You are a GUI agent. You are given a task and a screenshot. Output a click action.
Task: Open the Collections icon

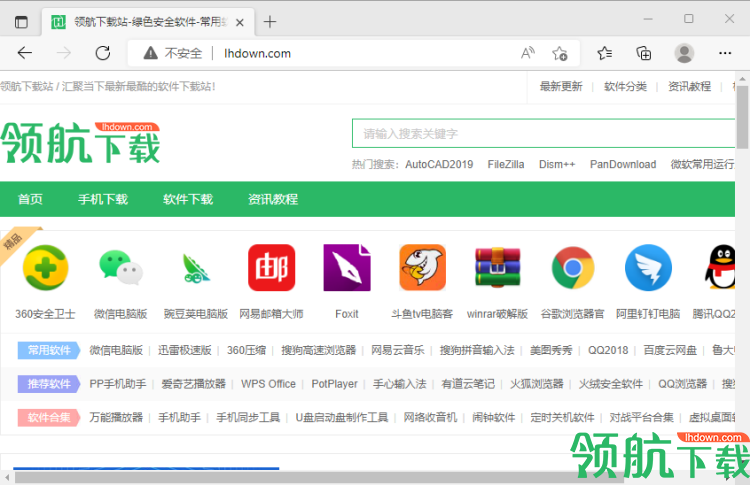[643, 53]
